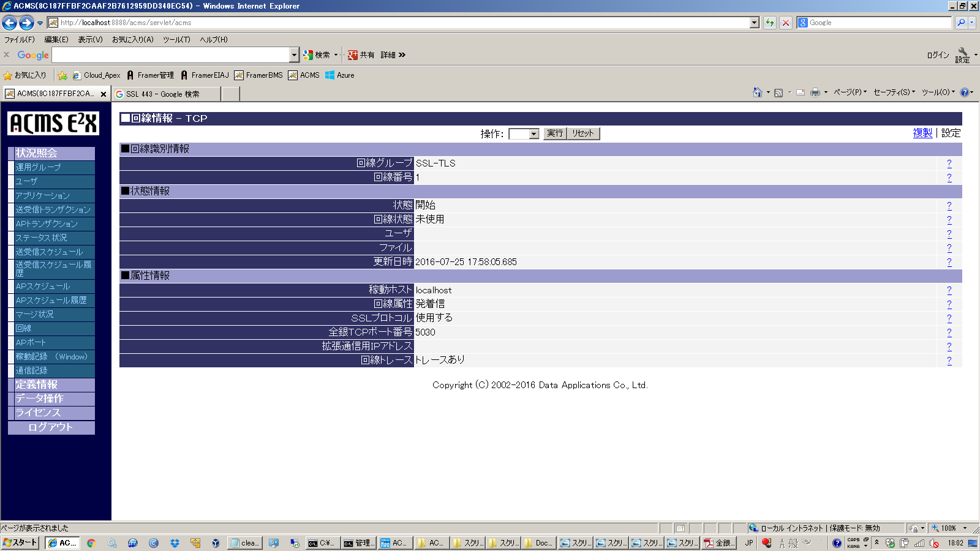Click the ログイン link on Google toolbar

(x=938, y=55)
